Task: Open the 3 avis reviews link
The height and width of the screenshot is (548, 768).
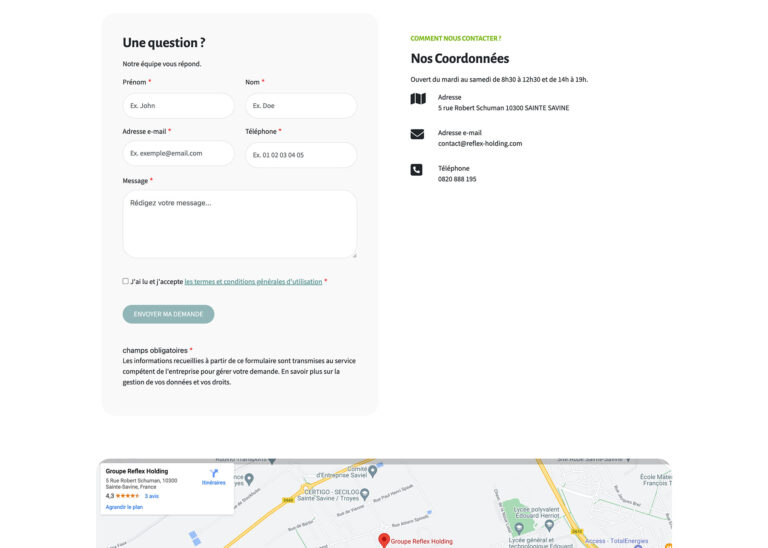Action: [x=152, y=496]
